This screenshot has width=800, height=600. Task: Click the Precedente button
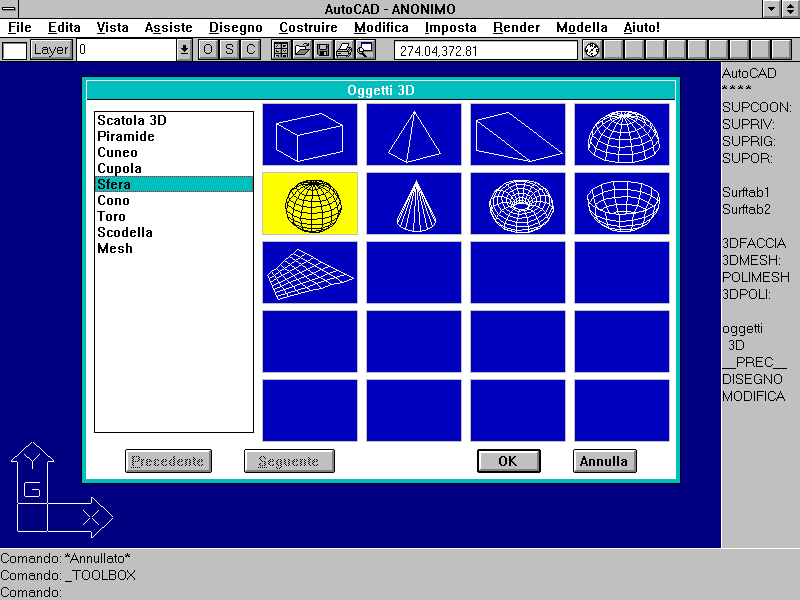pyautogui.click(x=168, y=461)
